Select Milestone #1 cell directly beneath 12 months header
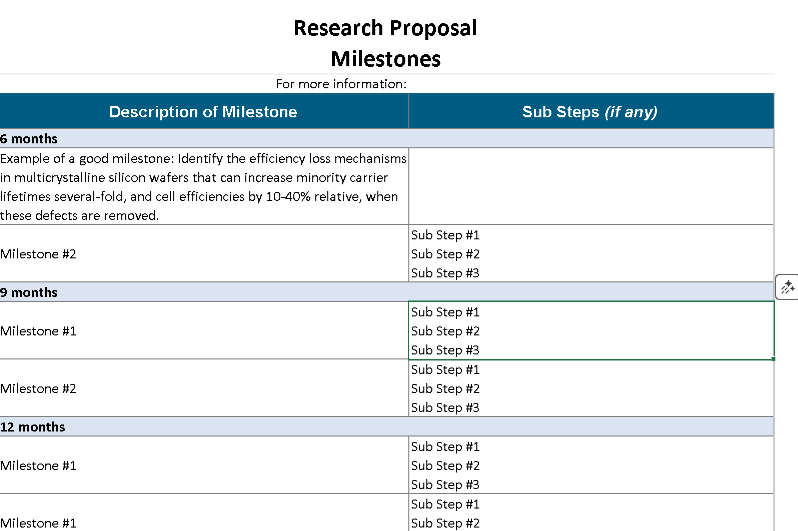Image resolution: width=798 pixels, height=531 pixels. [204, 465]
